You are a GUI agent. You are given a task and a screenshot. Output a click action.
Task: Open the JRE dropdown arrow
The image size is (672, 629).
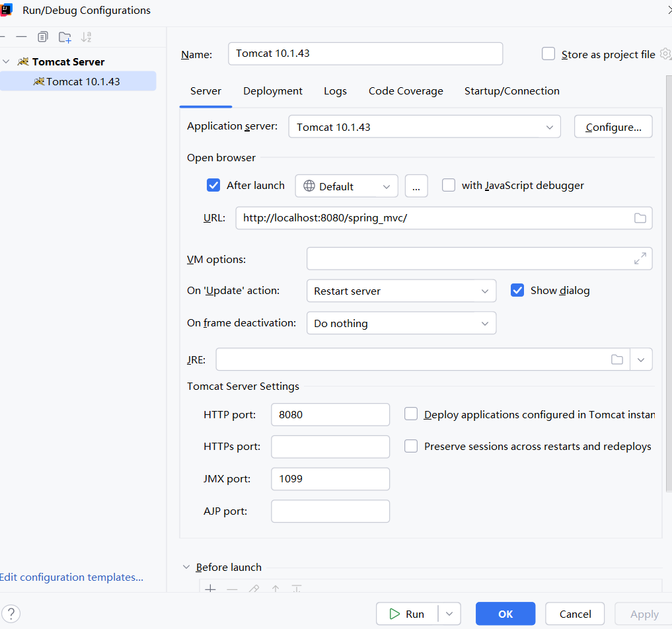click(641, 359)
